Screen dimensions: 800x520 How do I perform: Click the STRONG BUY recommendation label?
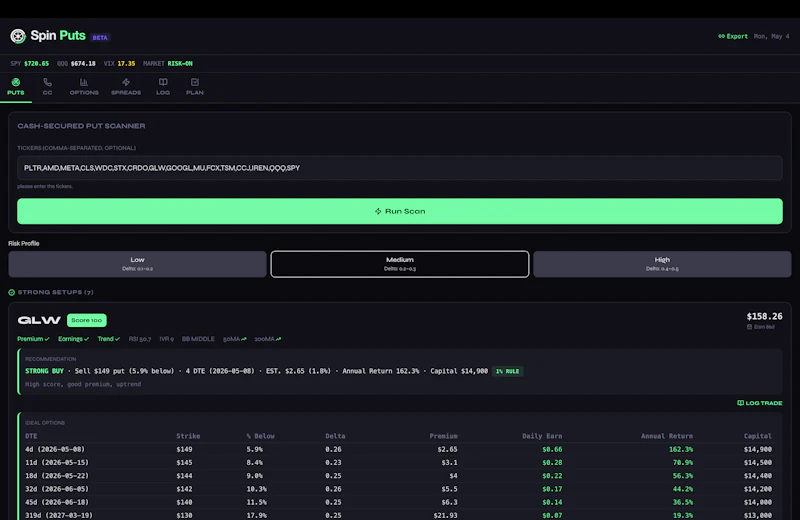click(44, 371)
